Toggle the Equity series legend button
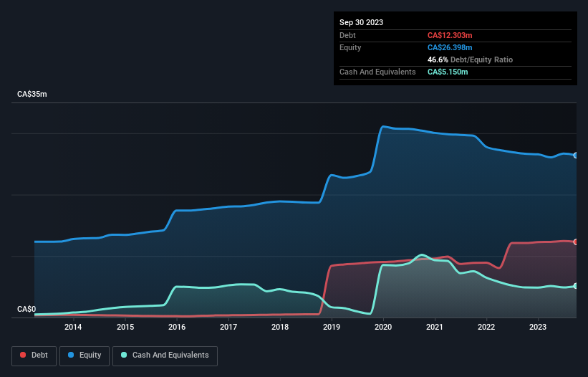Viewport: 588px width, 377px height. 85,355
